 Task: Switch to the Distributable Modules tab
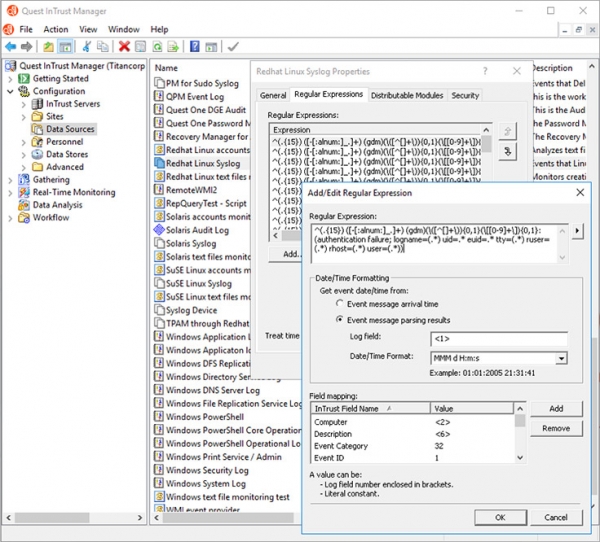(x=406, y=95)
